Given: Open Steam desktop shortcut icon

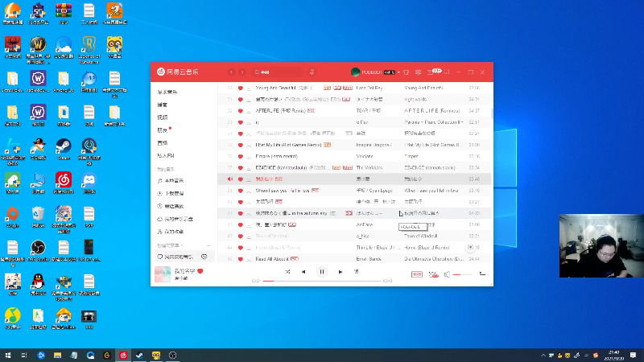Looking at the screenshot, I should point(64,150).
